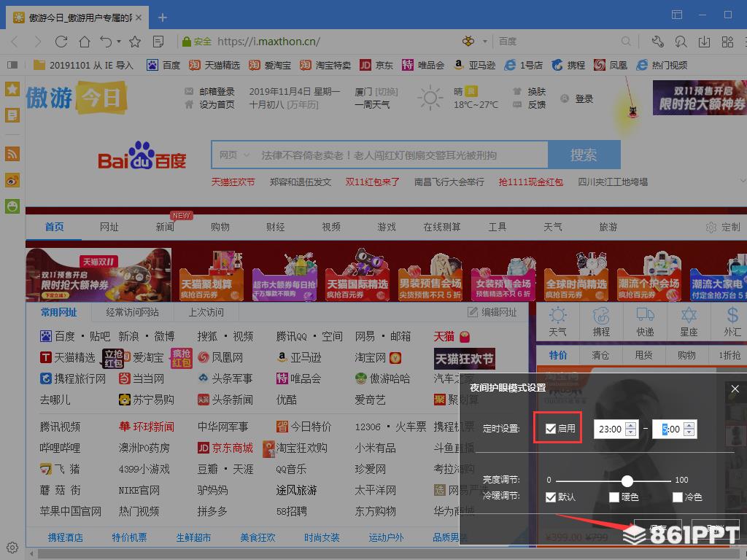This screenshot has width=747, height=560.
Task: Open the 网页 search type dropdown
Action: click(234, 155)
